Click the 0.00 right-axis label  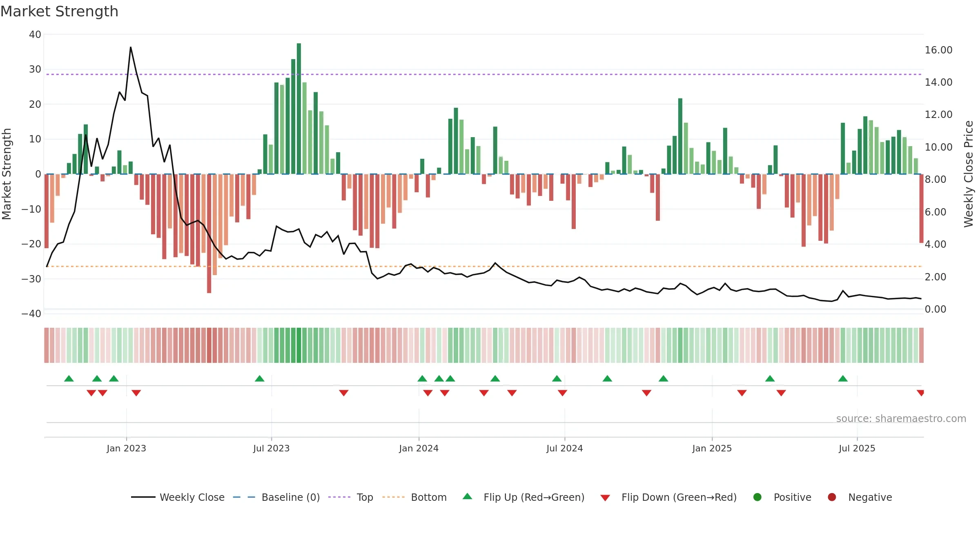(x=935, y=309)
